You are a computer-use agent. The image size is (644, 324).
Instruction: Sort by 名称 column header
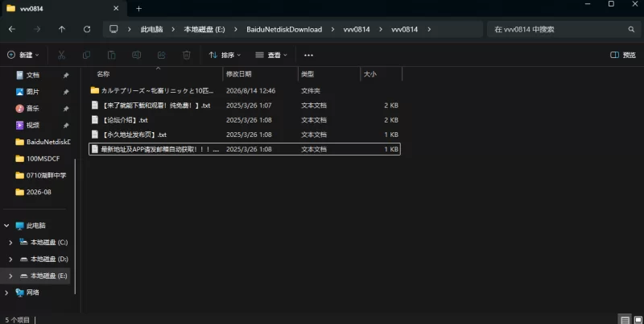click(155, 74)
